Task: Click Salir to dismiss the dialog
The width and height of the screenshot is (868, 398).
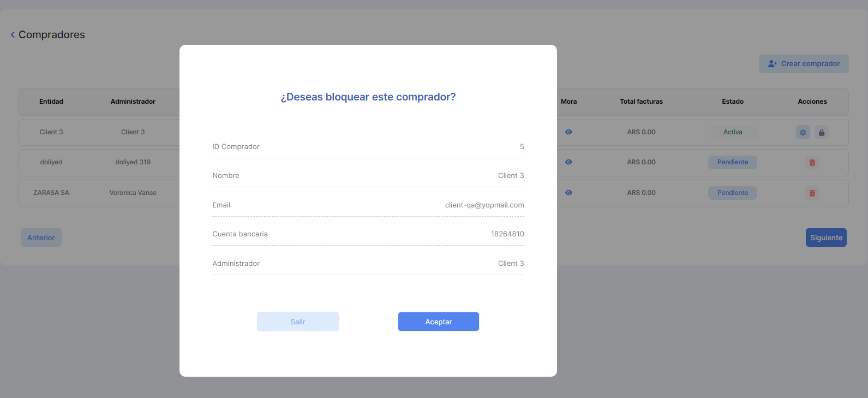Action: [298, 322]
